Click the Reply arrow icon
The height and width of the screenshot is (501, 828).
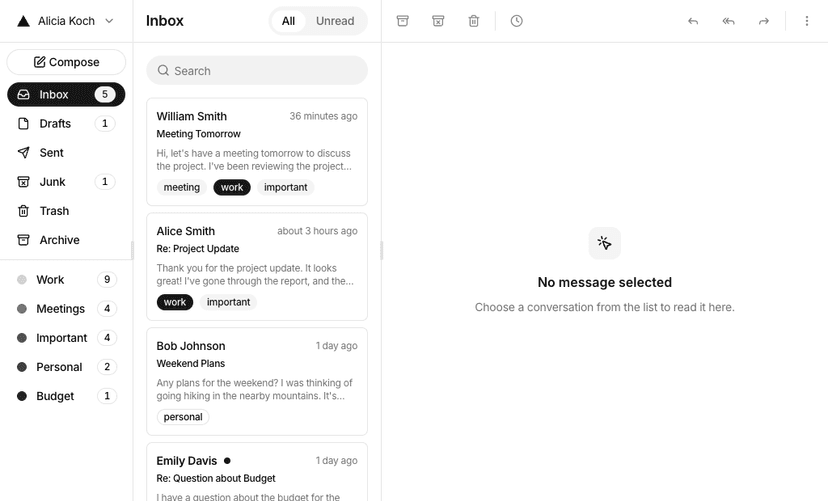click(x=693, y=21)
